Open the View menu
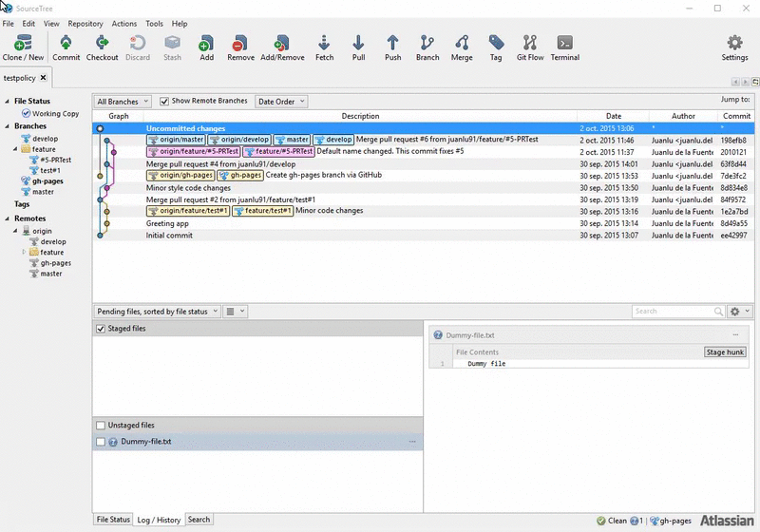The width and height of the screenshot is (760, 532). point(51,23)
